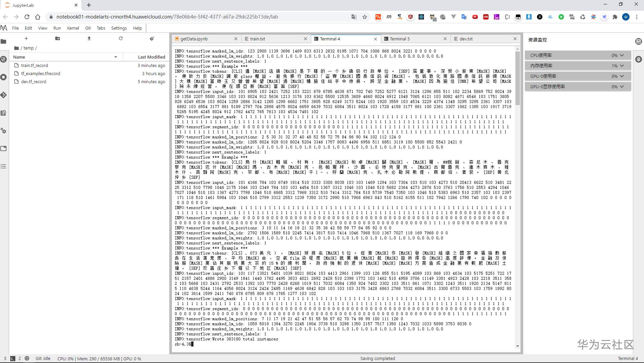Click the Name column sort arrow
Viewport: 644px width, 363px height.
[x=116, y=57]
